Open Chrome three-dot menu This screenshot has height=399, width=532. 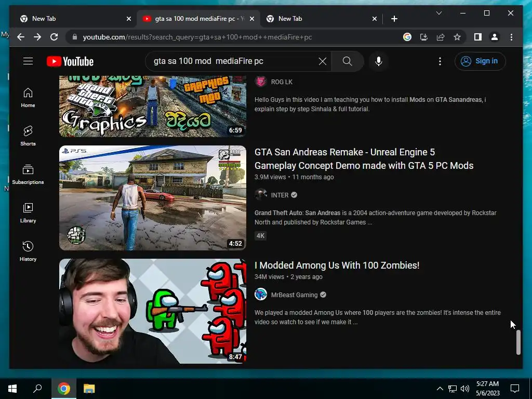point(511,37)
